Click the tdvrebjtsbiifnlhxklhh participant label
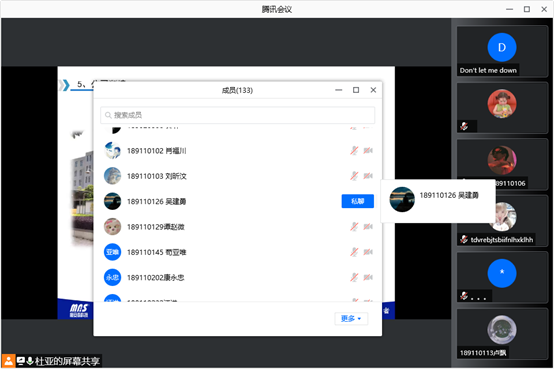The image size is (554, 369). point(502,240)
